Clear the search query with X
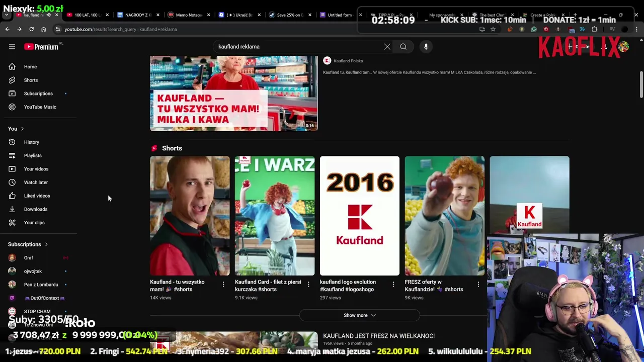The width and height of the screenshot is (644, 362). click(x=387, y=47)
